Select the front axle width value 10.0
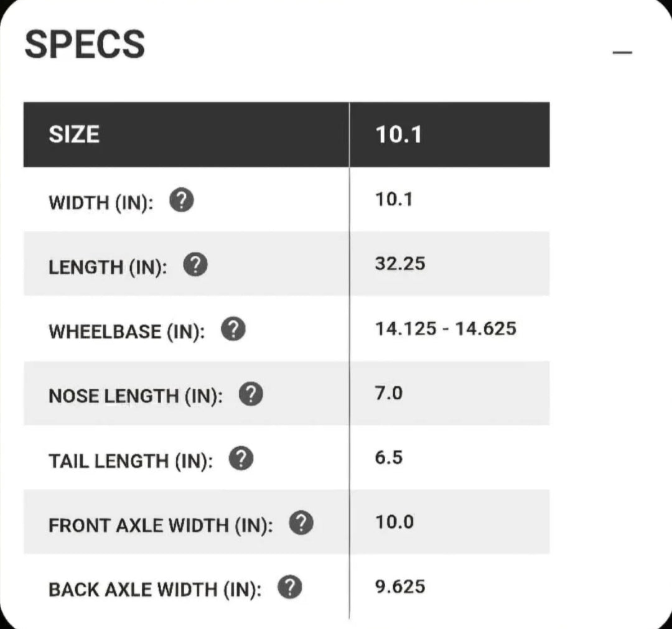The height and width of the screenshot is (629, 672). pyautogui.click(x=394, y=522)
